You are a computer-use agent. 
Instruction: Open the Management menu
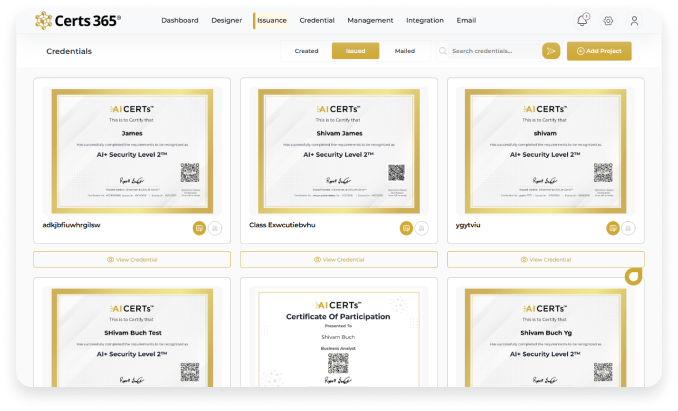coord(370,20)
